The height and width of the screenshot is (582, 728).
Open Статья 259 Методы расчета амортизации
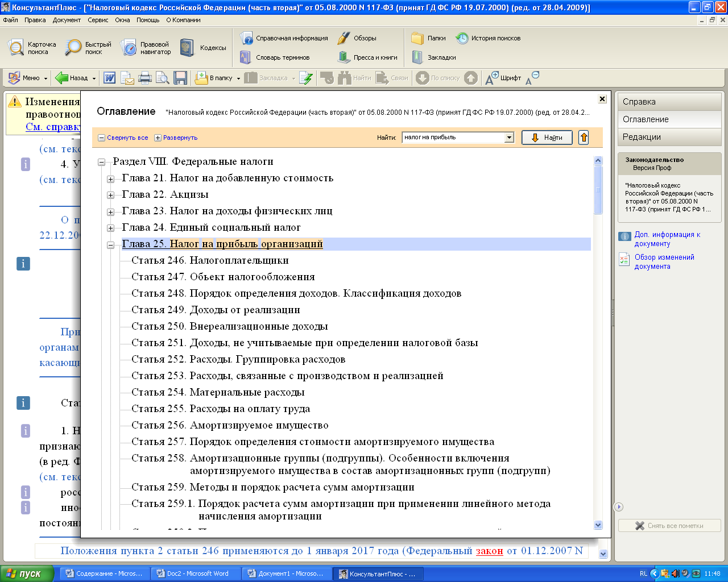(x=273, y=487)
